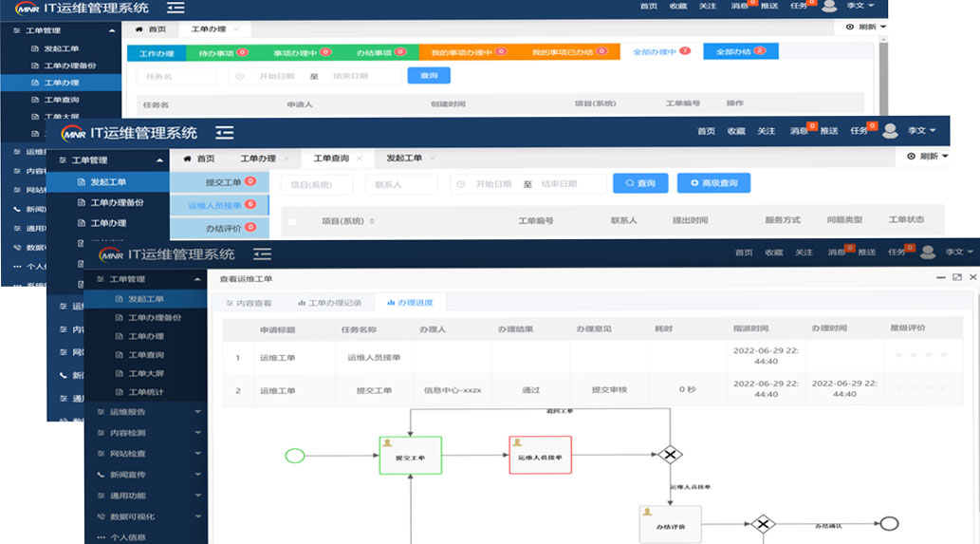This screenshot has width=980, height=544.
Task: Click 消息 notification badge in front window
Action: coord(849,248)
